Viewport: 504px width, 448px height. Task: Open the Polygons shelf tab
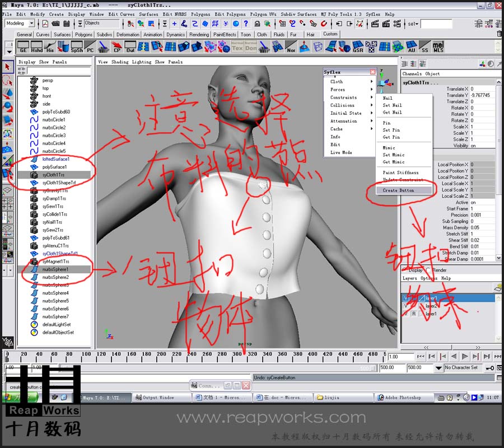83,34
